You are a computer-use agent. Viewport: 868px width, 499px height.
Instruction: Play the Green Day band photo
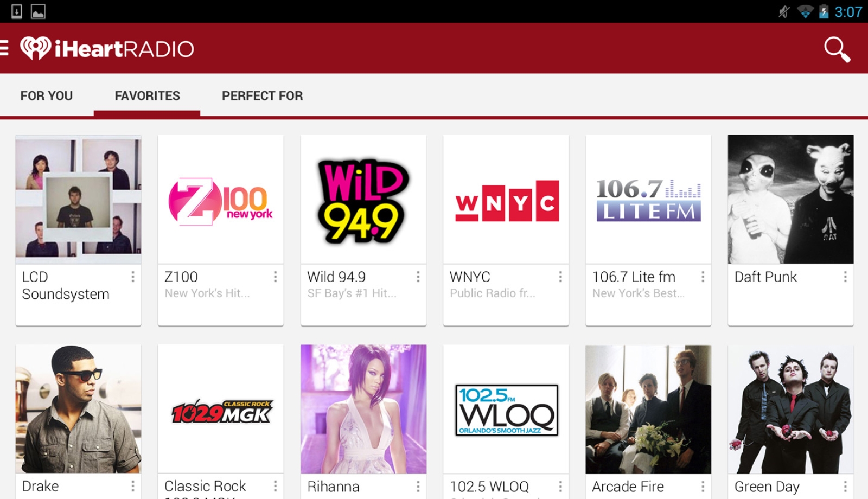click(x=791, y=409)
